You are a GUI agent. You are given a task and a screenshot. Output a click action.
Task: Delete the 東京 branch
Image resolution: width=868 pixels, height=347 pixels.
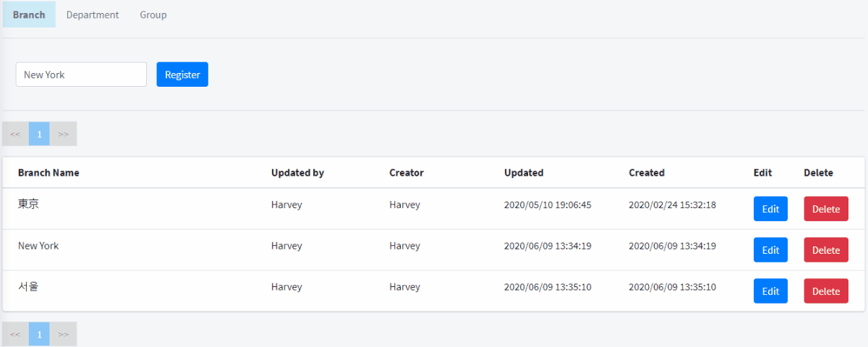pos(825,209)
